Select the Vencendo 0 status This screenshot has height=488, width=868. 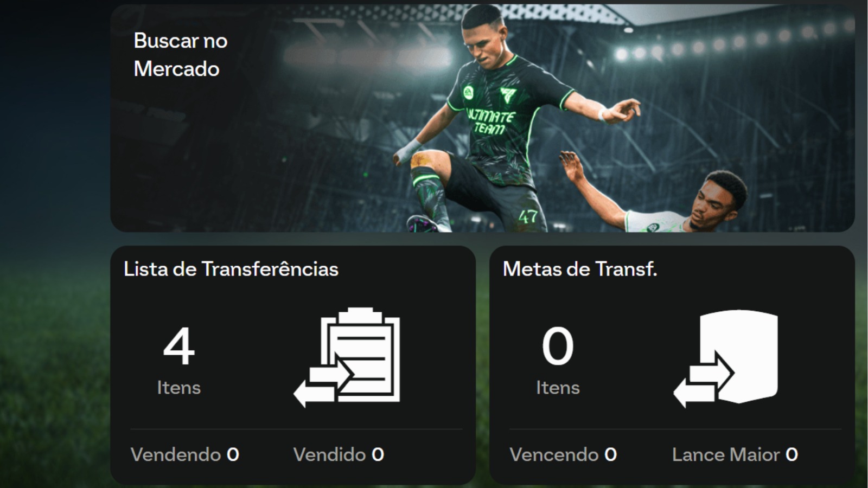563,454
